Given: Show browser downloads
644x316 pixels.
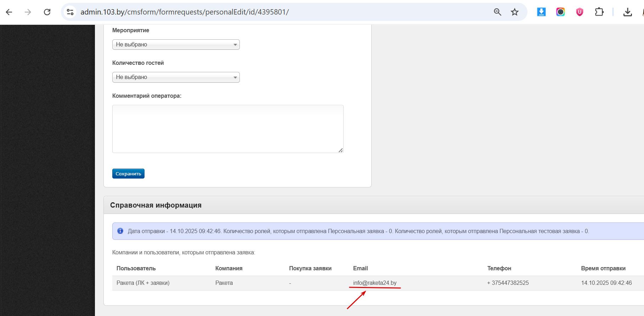Looking at the screenshot, I should (627, 12).
